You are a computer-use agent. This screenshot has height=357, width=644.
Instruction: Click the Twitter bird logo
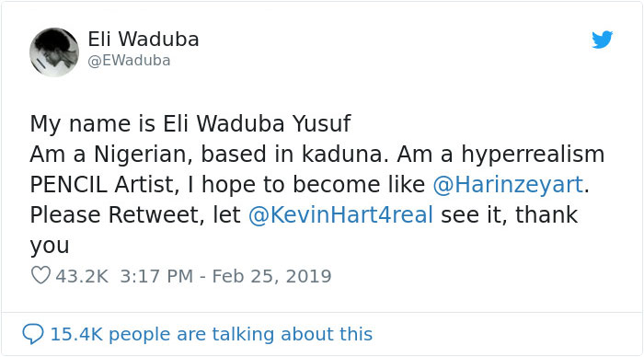(x=602, y=40)
